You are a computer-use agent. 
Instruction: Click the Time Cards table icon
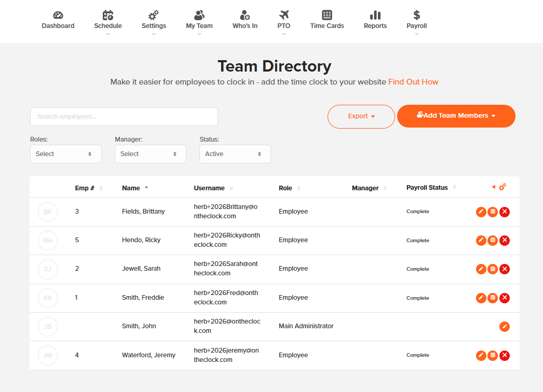[x=327, y=15]
